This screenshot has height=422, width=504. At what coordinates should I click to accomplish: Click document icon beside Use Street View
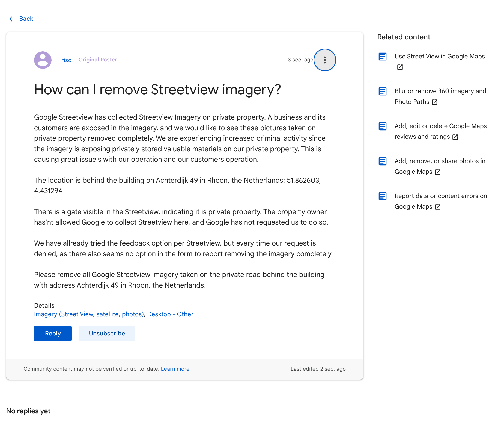(383, 57)
